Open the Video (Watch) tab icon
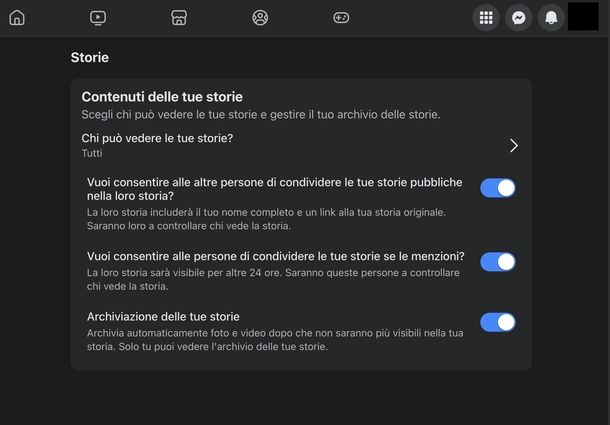 (x=98, y=17)
